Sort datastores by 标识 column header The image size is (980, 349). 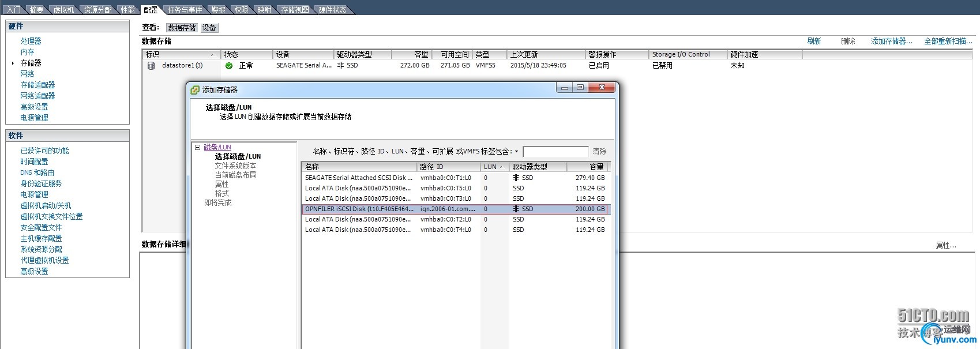click(x=181, y=54)
